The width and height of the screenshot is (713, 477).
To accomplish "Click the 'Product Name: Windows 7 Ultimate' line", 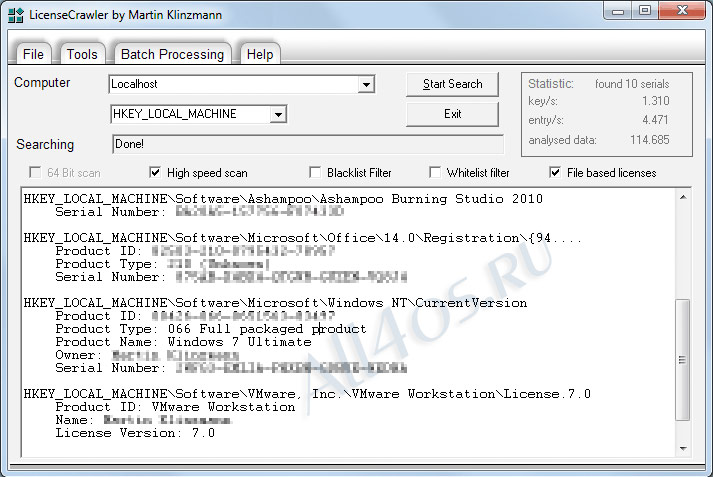I will [183, 342].
